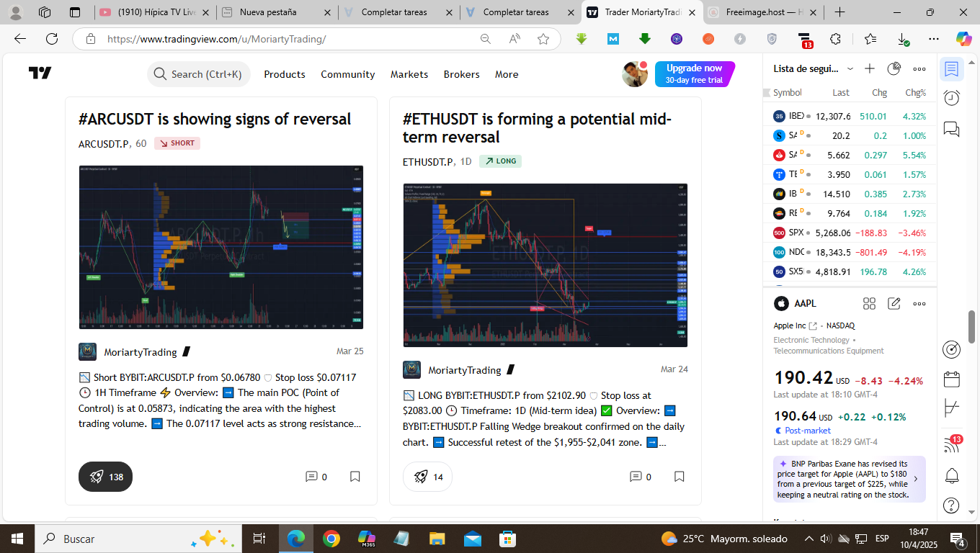Image resolution: width=980 pixels, height=553 pixels.
Task: Open the browser Extensions puzzle icon
Action: click(835, 39)
